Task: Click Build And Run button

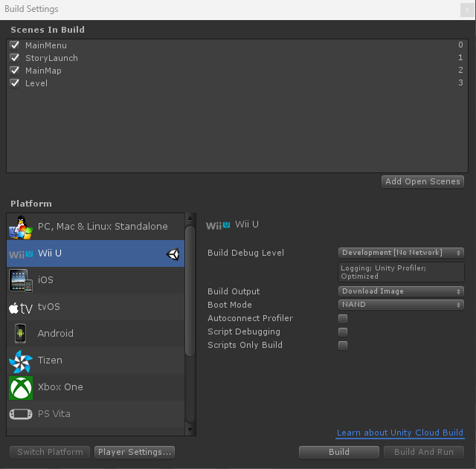Action: 424,452
